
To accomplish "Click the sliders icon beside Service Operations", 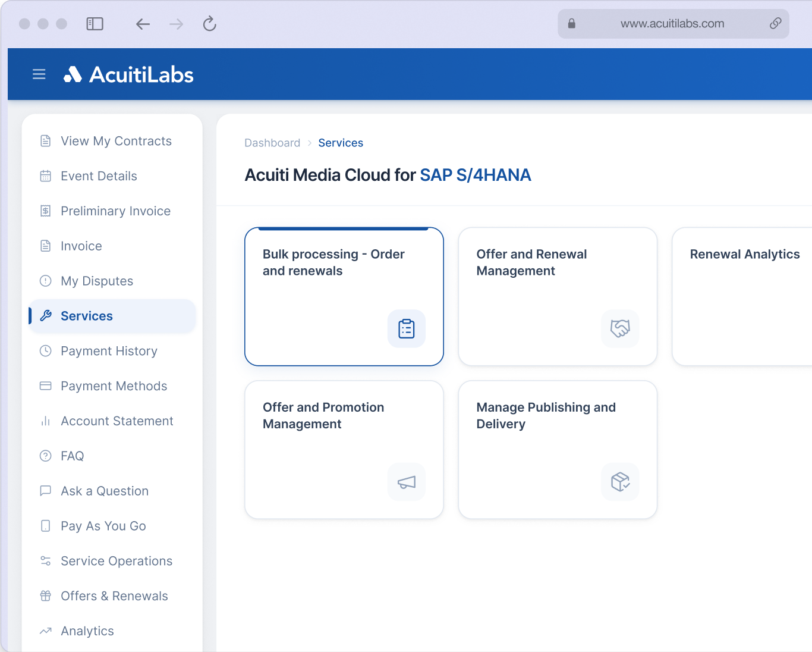I will [x=45, y=561].
